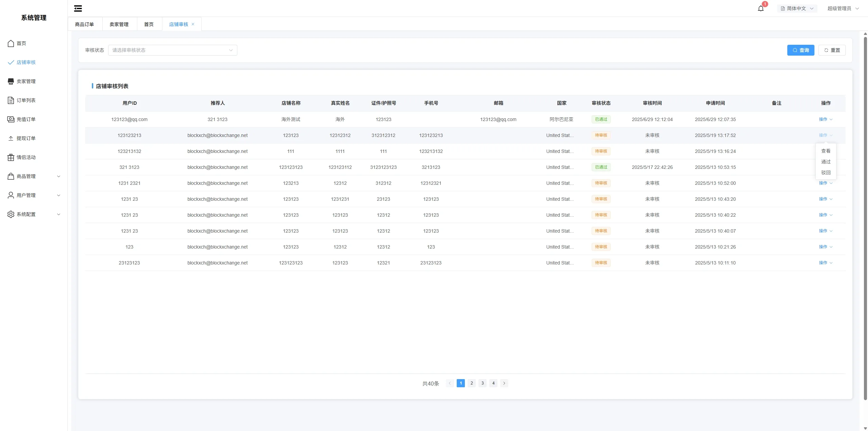The height and width of the screenshot is (431, 868).
Task: Click the next page arrow
Action: 504,383
